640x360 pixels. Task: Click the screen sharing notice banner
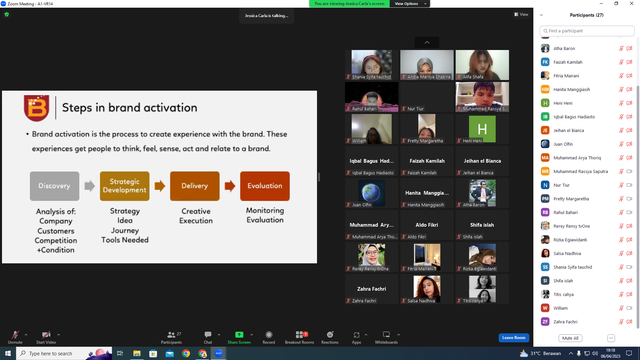point(349,4)
